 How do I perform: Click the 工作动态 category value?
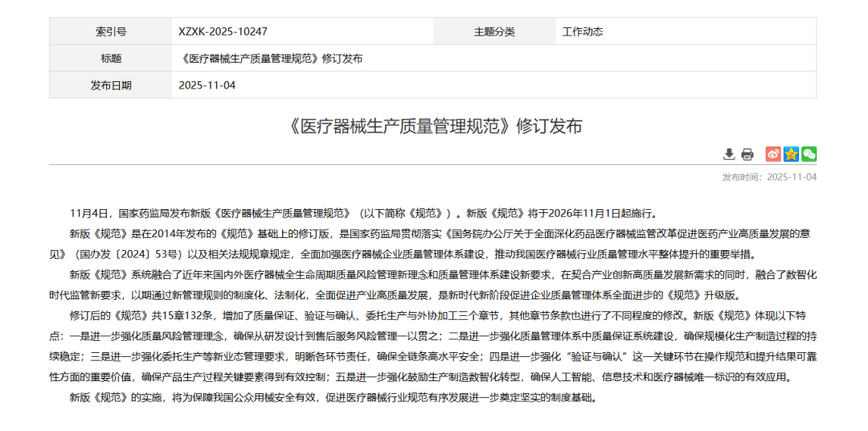(583, 31)
